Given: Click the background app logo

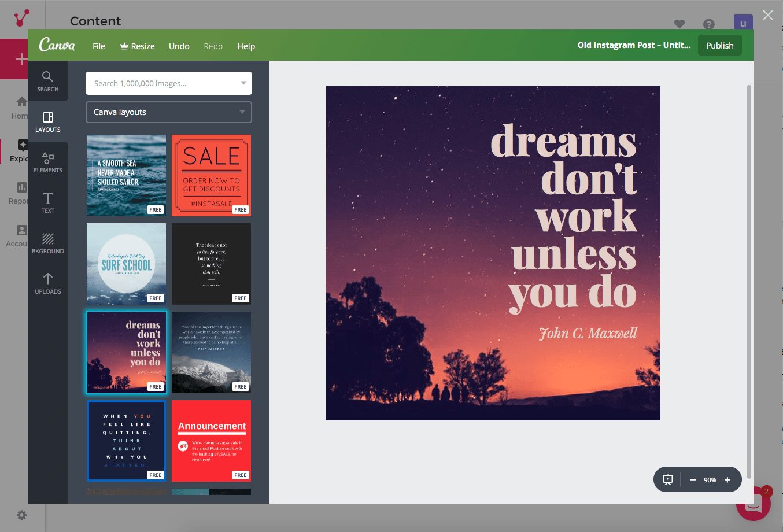Looking at the screenshot, I should tap(22, 18).
